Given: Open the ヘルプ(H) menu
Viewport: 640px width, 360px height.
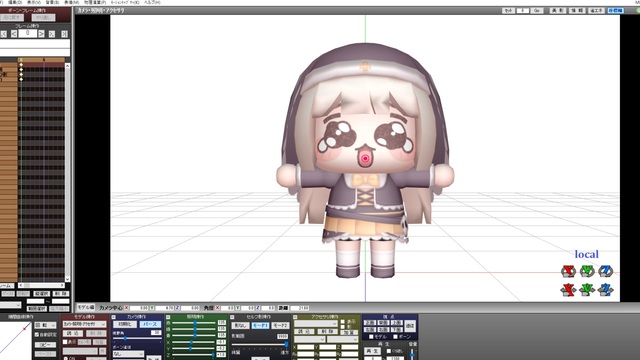Looking at the screenshot, I should 152,2.
